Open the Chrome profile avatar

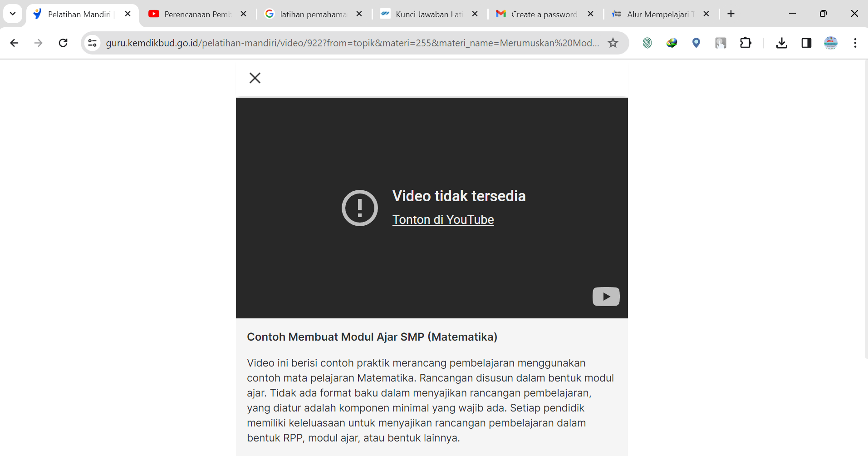pyautogui.click(x=831, y=43)
